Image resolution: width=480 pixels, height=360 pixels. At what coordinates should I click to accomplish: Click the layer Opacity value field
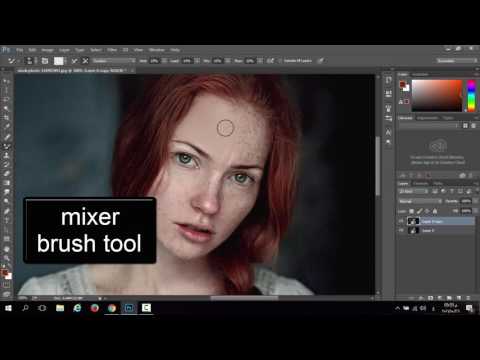tap(466, 201)
